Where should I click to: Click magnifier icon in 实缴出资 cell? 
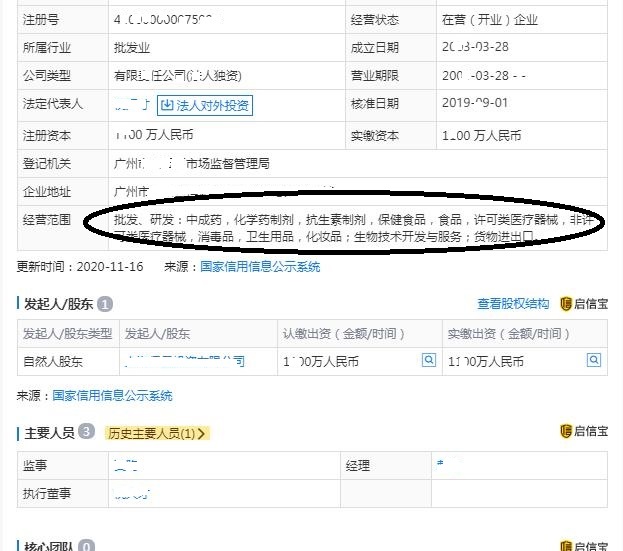[594, 360]
